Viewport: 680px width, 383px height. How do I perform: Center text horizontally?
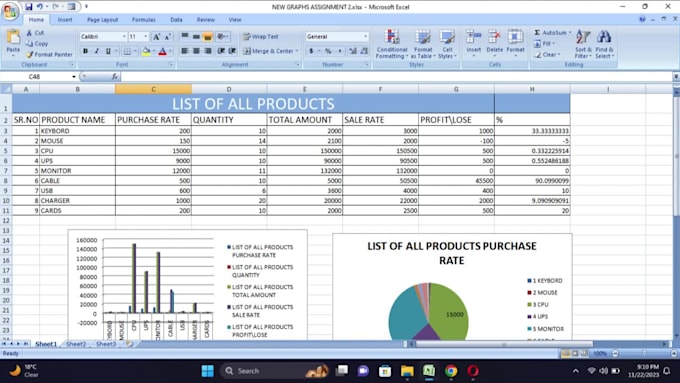pos(196,51)
